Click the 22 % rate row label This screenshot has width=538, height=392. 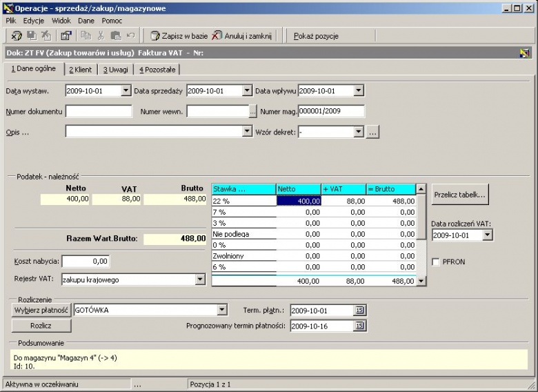point(244,201)
